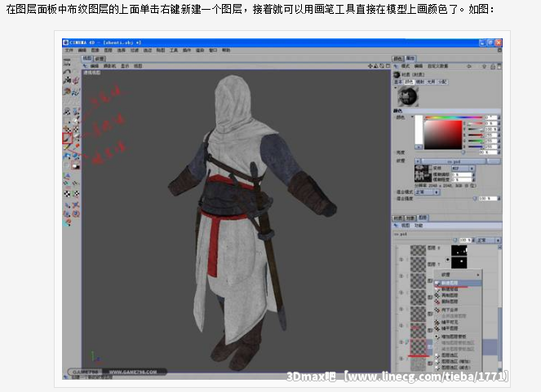This screenshot has height=392, width=541.
Task: Toggle visibility eye of the highlighted selected layer
Action: pyautogui.click(x=401, y=342)
